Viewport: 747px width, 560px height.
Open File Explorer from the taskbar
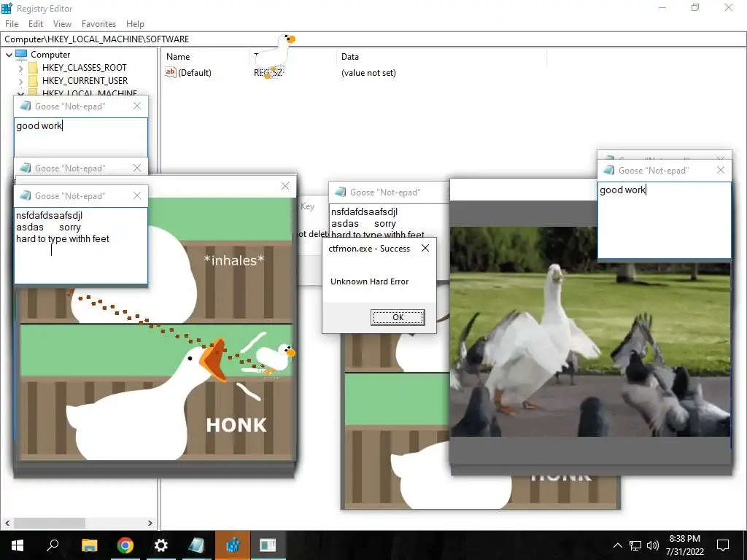pos(89,545)
